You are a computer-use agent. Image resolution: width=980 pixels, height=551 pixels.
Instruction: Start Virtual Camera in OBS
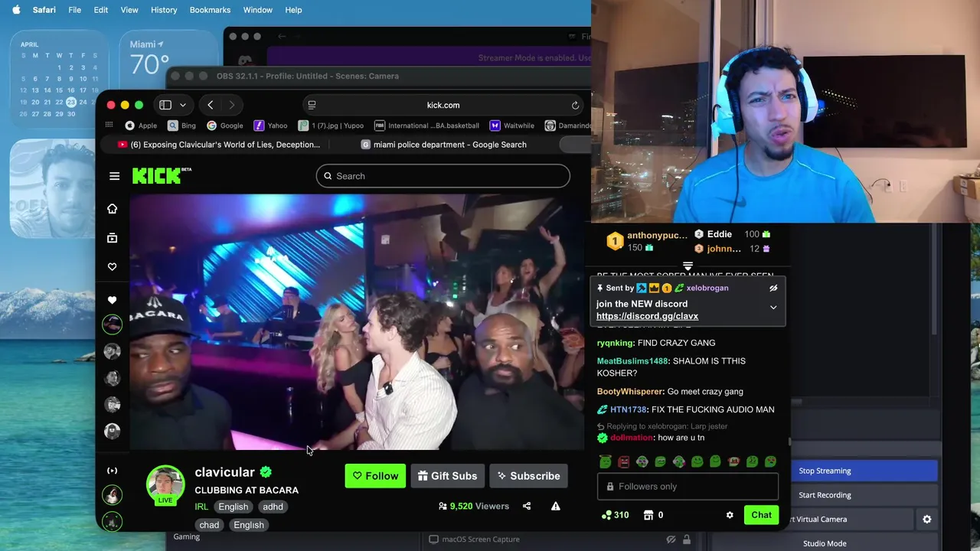(x=851, y=519)
